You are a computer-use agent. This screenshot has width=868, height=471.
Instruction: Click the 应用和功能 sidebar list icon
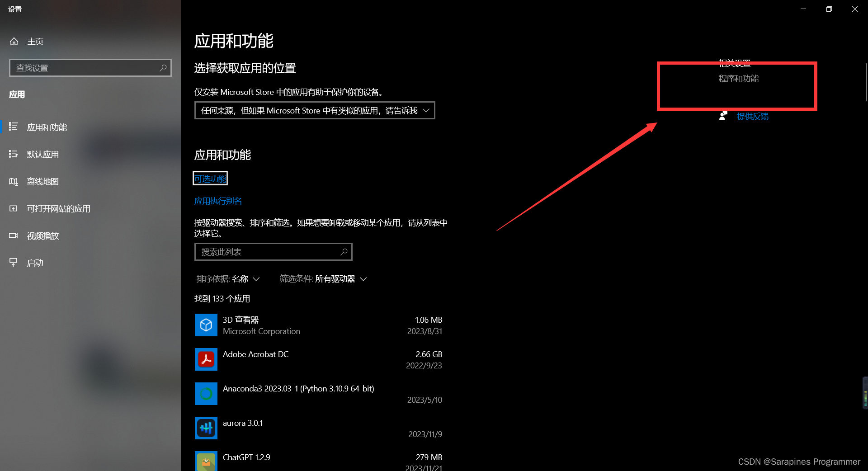14,127
